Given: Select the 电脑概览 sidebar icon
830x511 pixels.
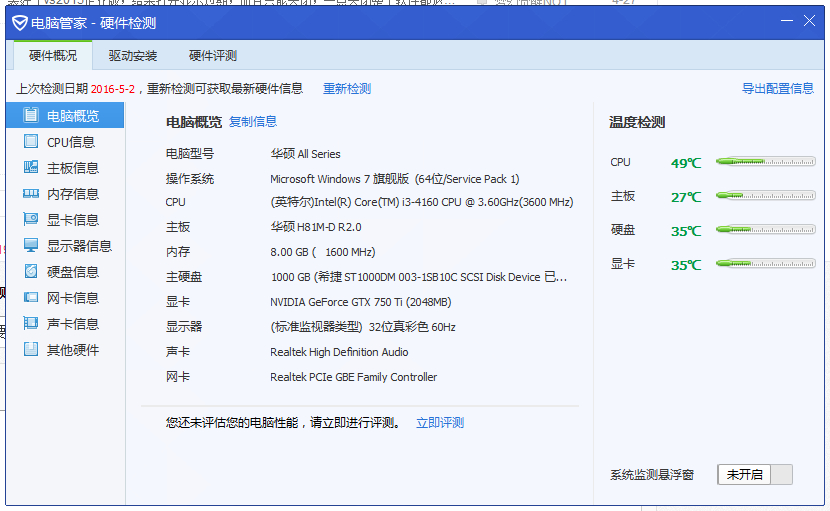Looking at the screenshot, I should 31,115.
